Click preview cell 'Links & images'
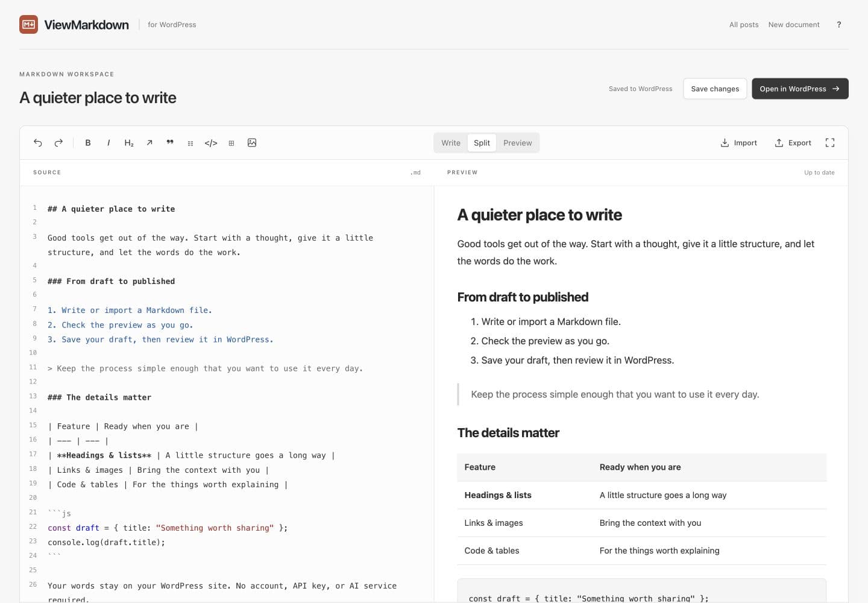The image size is (868, 603). point(494,523)
